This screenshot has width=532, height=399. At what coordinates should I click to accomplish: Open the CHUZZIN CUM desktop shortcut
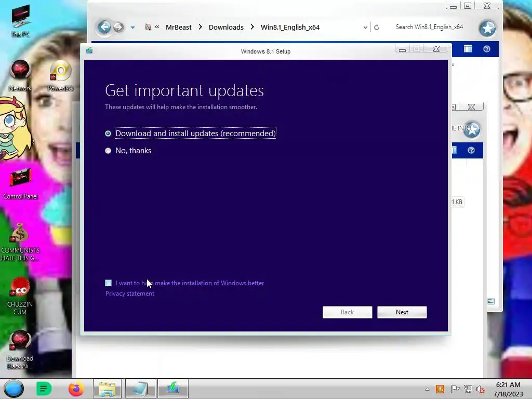pyautogui.click(x=20, y=296)
